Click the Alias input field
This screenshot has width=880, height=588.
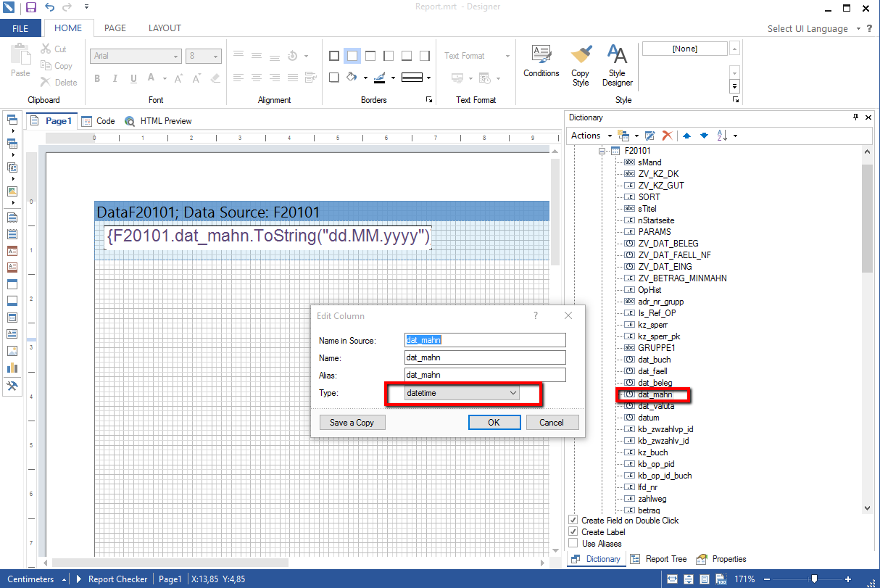click(x=485, y=375)
